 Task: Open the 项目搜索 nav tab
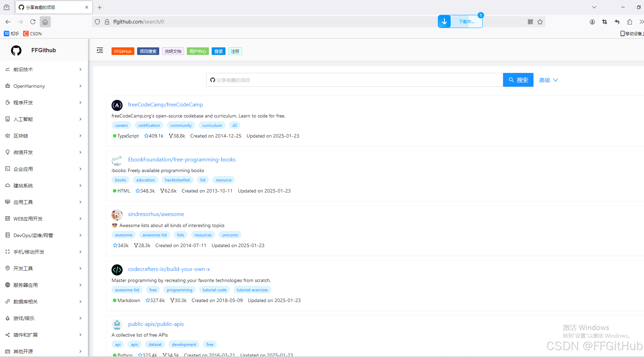point(148,51)
